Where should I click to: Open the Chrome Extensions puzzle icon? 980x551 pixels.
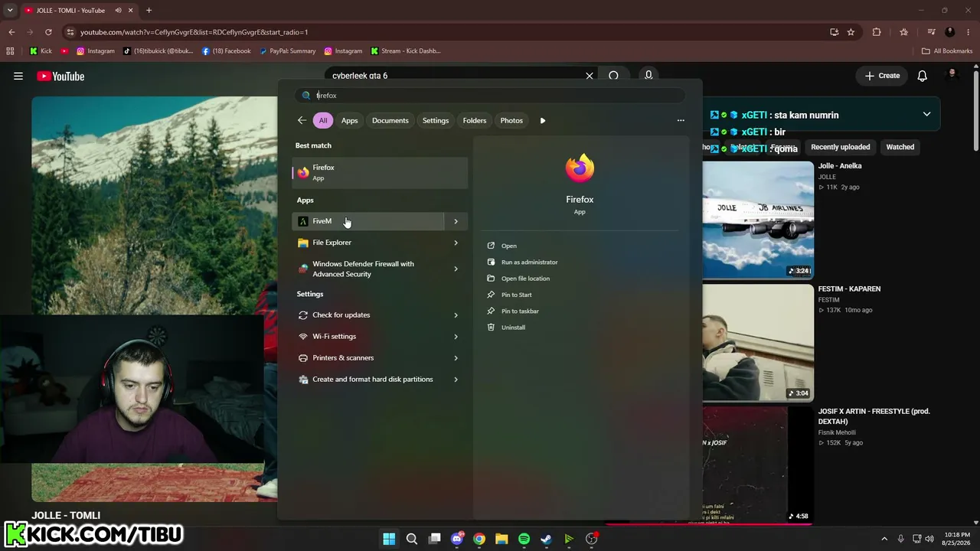click(877, 32)
